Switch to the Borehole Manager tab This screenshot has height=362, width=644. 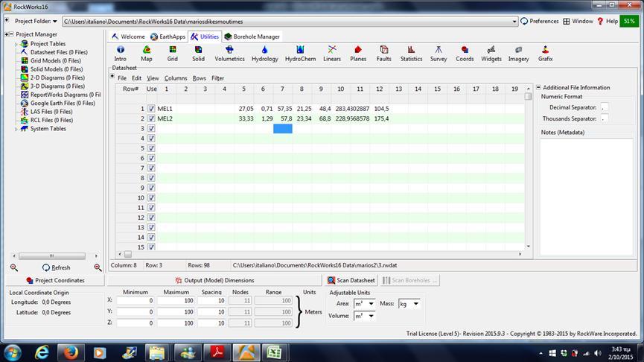pos(252,36)
